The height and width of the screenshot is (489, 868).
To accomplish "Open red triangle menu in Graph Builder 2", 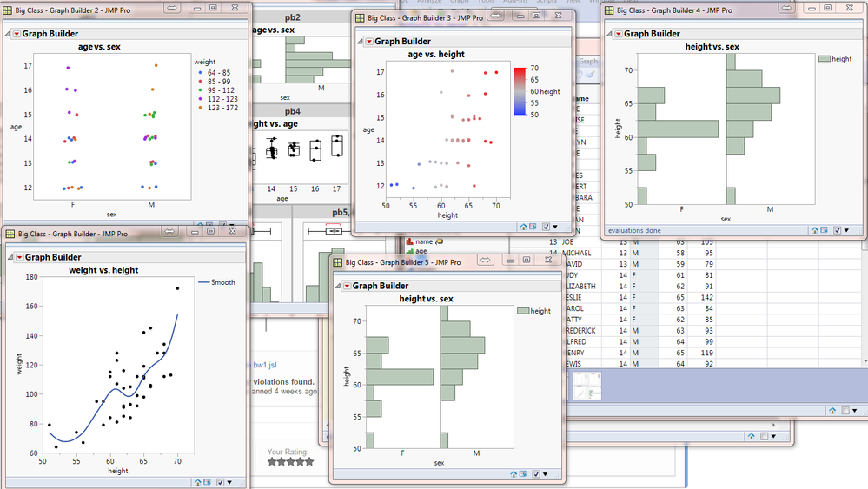I will click(x=17, y=34).
